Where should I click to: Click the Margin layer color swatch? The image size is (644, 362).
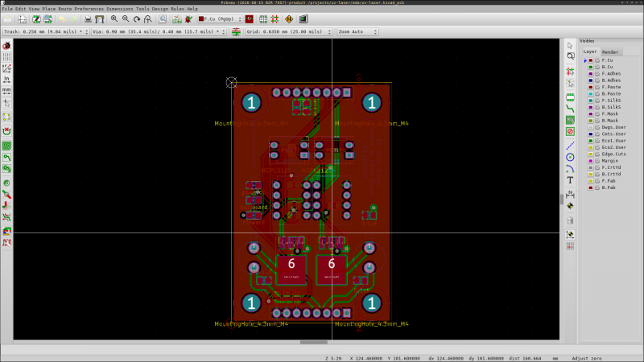click(x=591, y=161)
